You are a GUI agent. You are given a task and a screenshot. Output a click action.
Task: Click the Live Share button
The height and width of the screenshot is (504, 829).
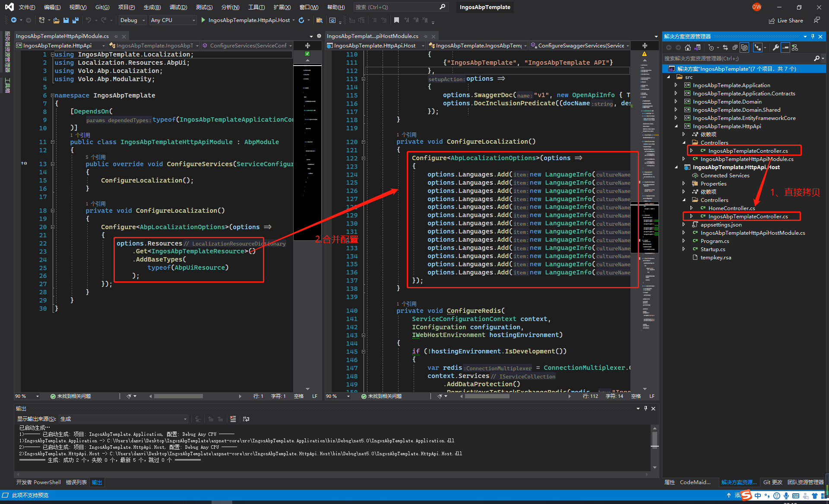tap(786, 21)
